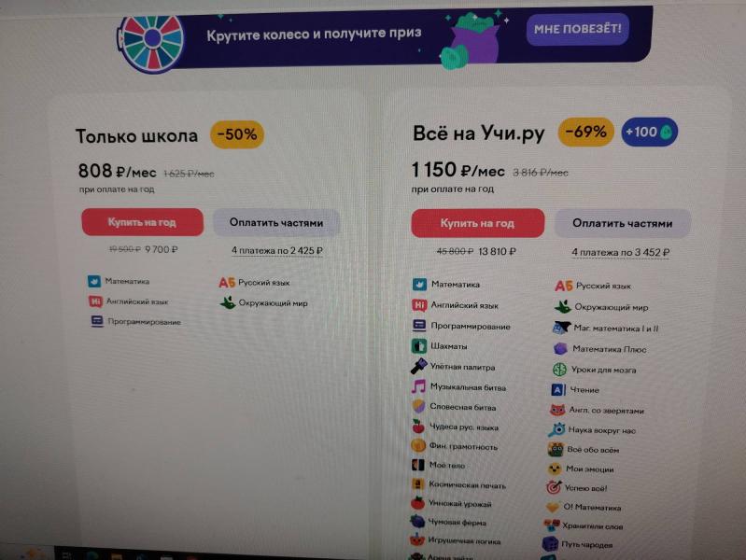Click the Улётная палитра icon
This screenshot has width=746, height=560.
pyautogui.click(x=418, y=367)
